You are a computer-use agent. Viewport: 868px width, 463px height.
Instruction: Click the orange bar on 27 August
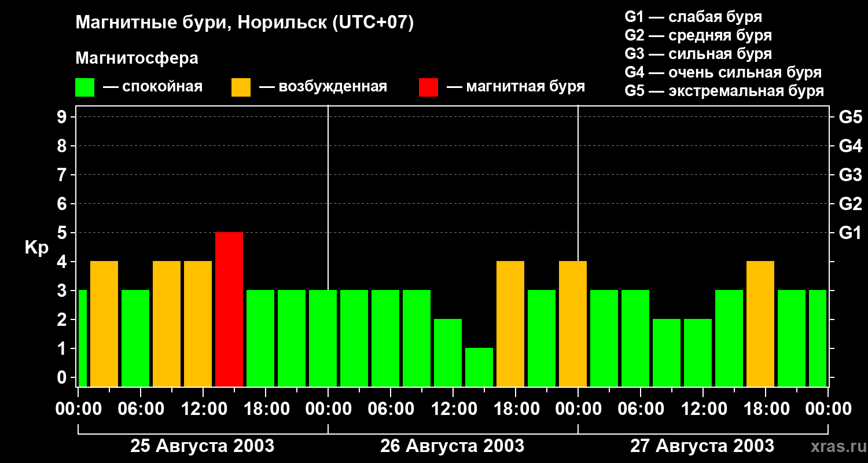click(x=760, y=324)
